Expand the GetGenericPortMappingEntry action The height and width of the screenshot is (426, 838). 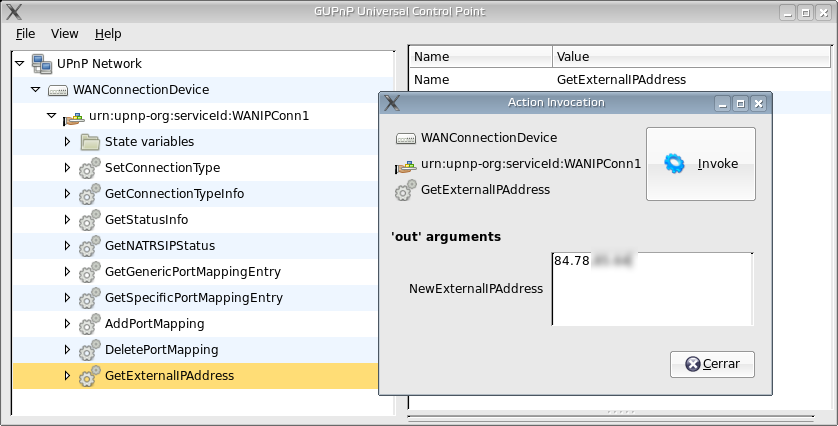coord(67,272)
